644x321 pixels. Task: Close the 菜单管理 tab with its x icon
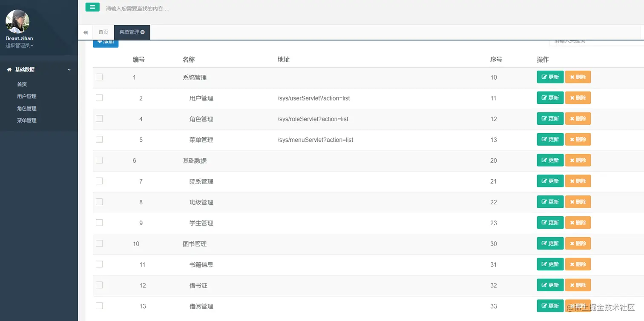coord(143,32)
